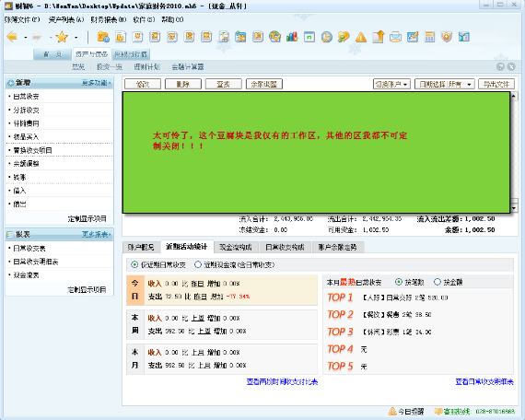This screenshot has width=525, height=420.
Task: Open the 切换账户 dropdown
Action: (x=391, y=84)
